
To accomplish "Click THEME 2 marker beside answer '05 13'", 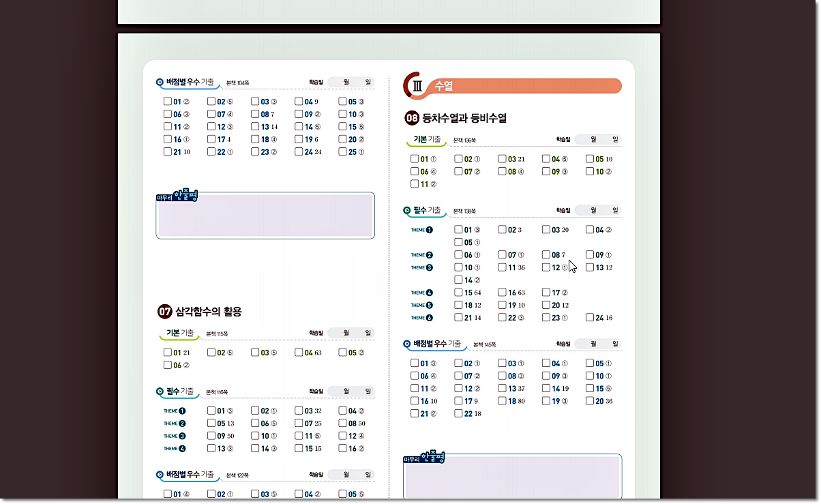I will pos(175,424).
